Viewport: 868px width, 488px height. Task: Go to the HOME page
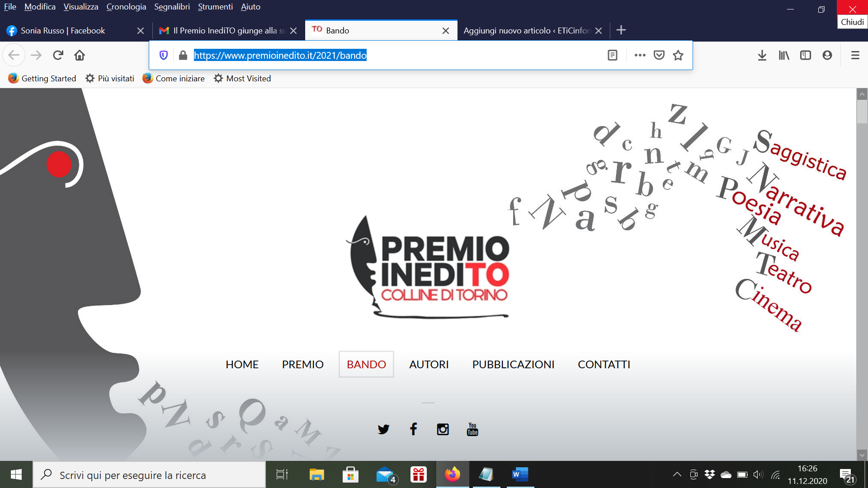[242, 364]
